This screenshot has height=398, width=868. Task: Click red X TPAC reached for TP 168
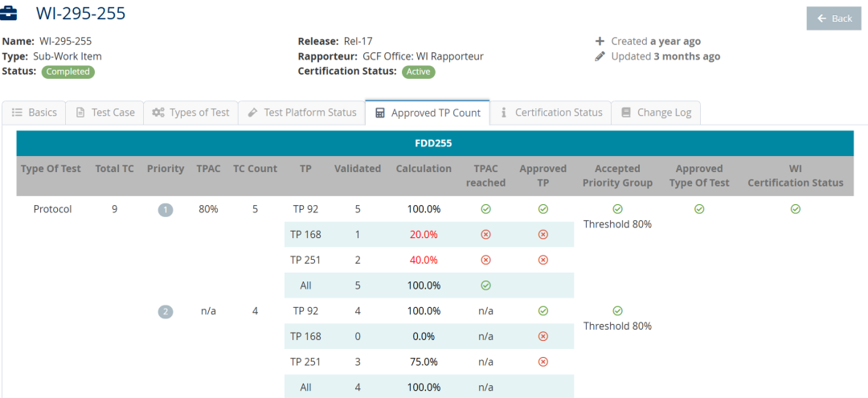[485, 235]
